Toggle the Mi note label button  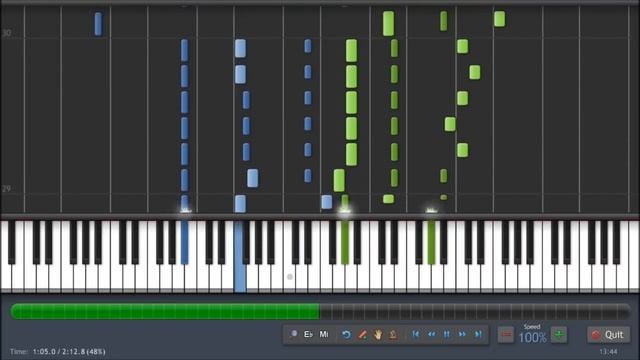click(x=324, y=334)
